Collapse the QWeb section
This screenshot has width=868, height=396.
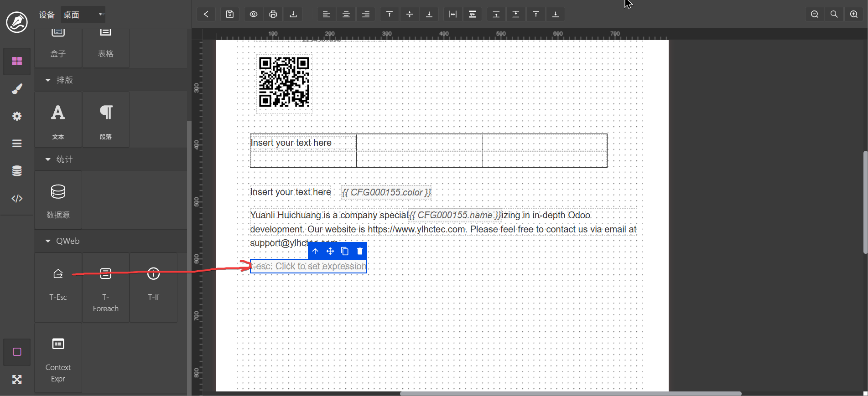[48, 241]
